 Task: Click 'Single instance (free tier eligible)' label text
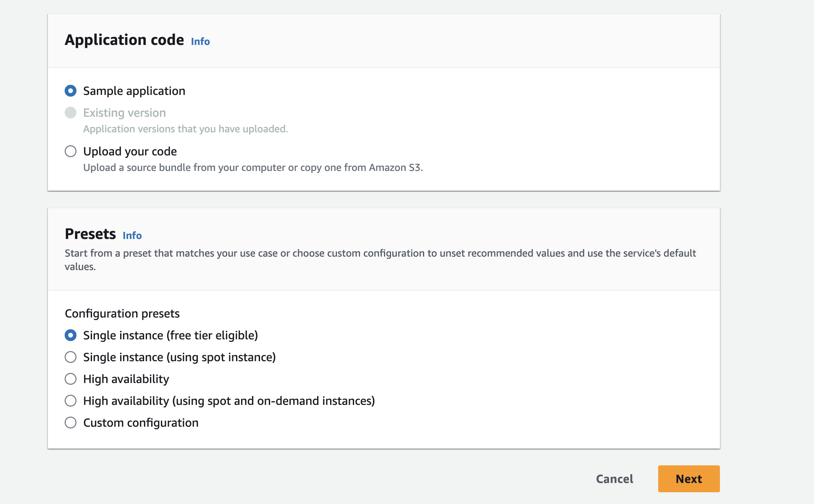point(171,335)
